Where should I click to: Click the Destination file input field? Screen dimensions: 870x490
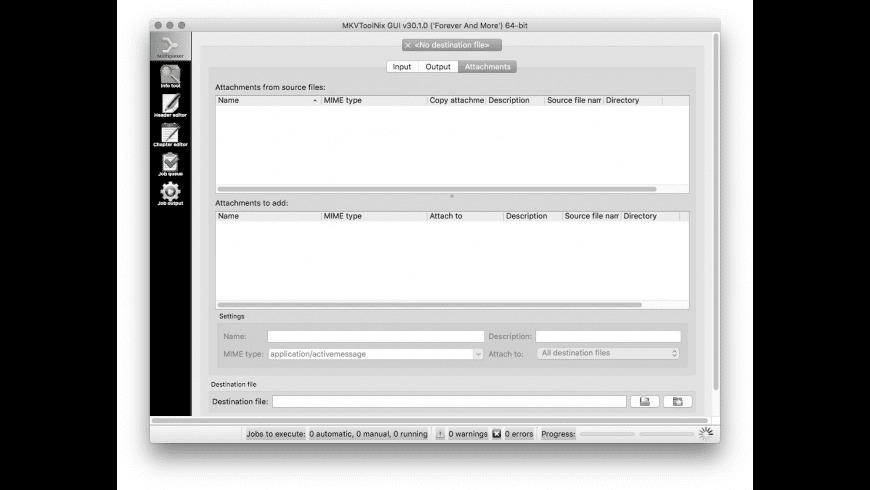pos(449,401)
